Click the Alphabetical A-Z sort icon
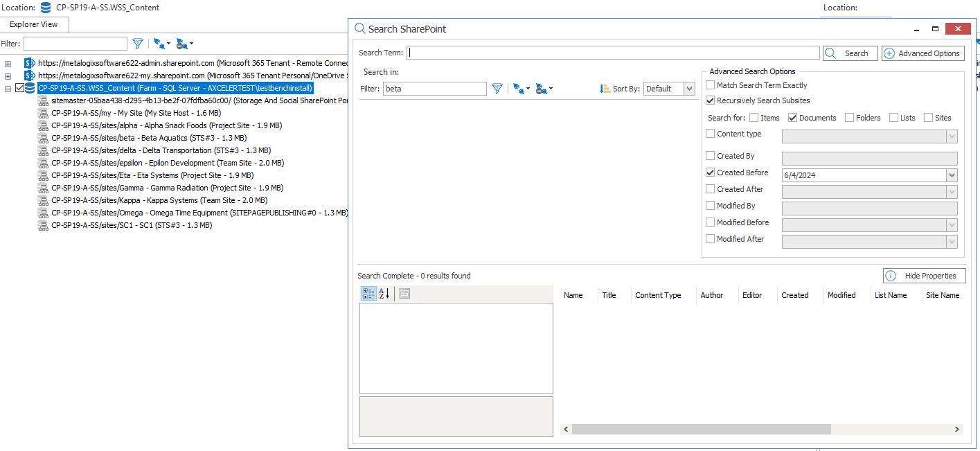This screenshot has width=980, height=451. pos(384,294)
